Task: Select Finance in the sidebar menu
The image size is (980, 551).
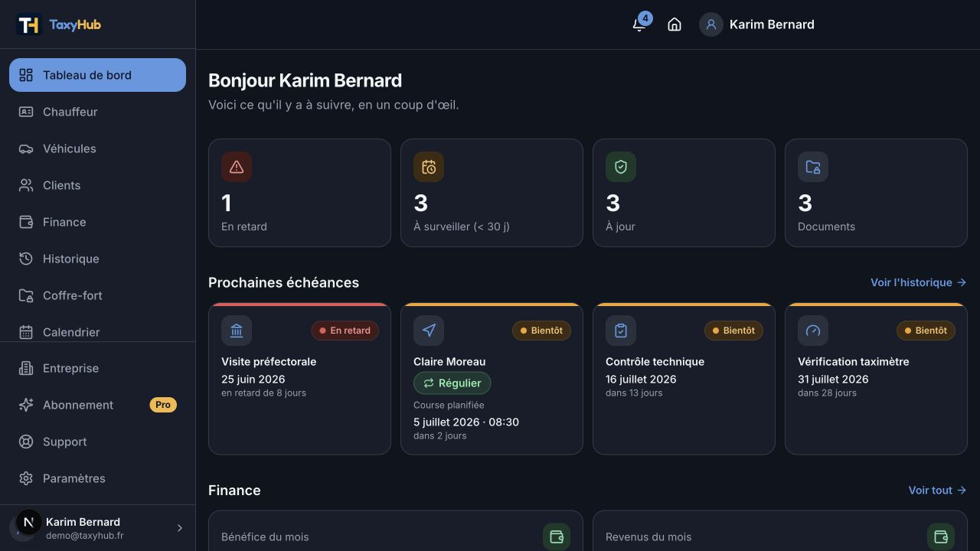Action: 97,222
